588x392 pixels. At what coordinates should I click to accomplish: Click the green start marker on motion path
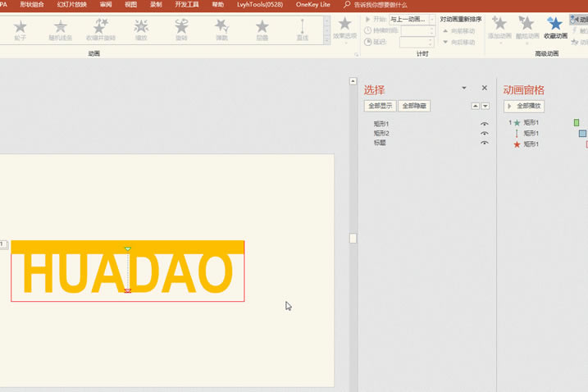pos(128,248)
